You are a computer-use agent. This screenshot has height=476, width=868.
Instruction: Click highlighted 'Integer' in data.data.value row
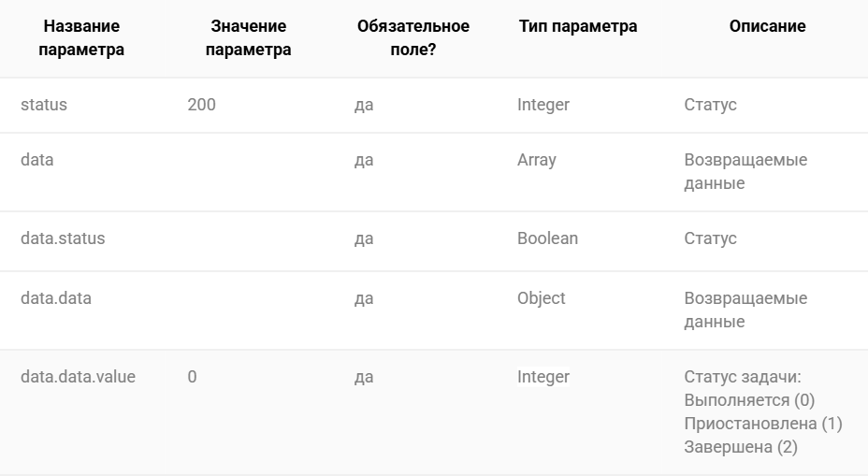[x=543, y=377]
